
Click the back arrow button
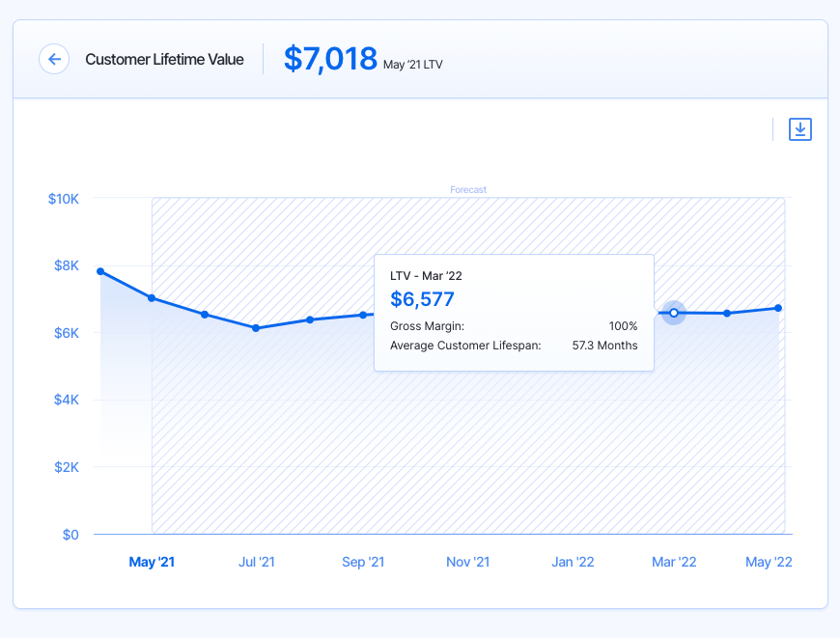point(54,59)
